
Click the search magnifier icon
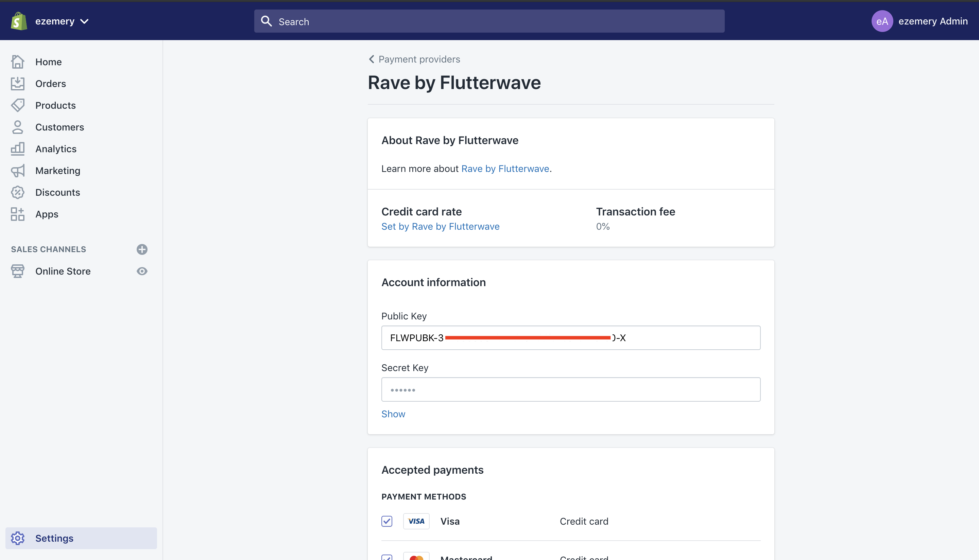(x=266, y=21)
